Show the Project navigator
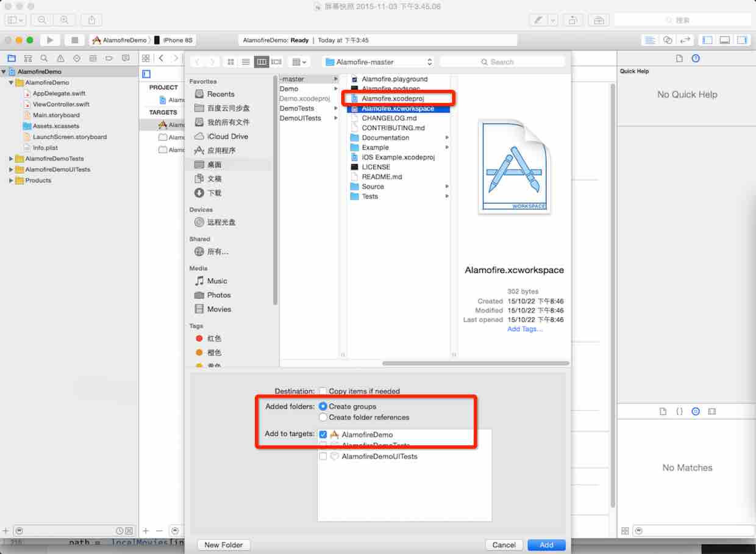The height and width of the screenshot is (554, 756). 11,59
